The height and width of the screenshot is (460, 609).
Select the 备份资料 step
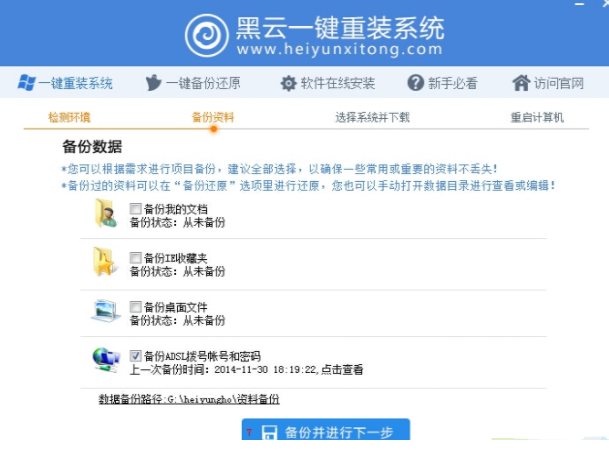tap(213, 117)
